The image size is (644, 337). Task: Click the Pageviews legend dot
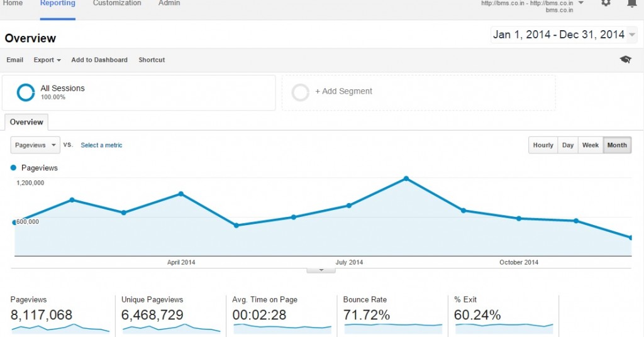tap(14, 168)
